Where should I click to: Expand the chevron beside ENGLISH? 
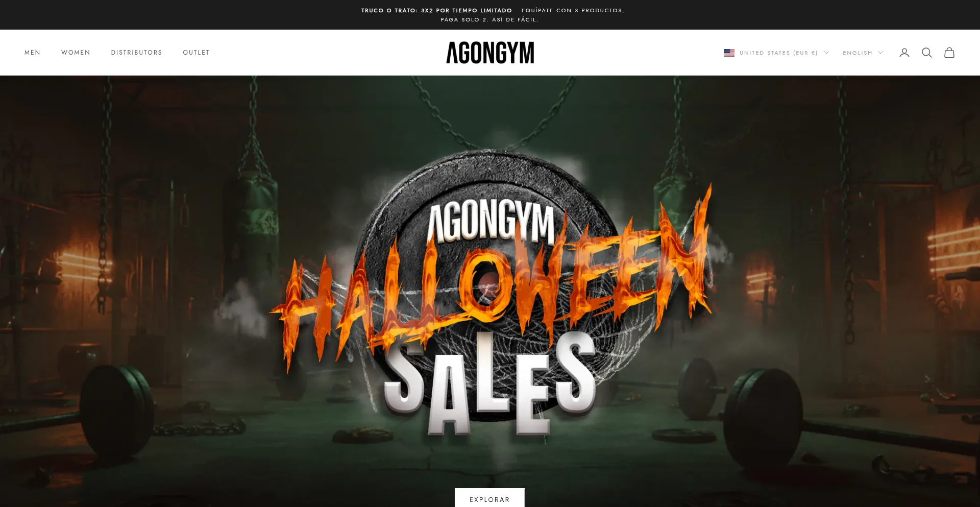pyautogui.click(x=880, y=53)
